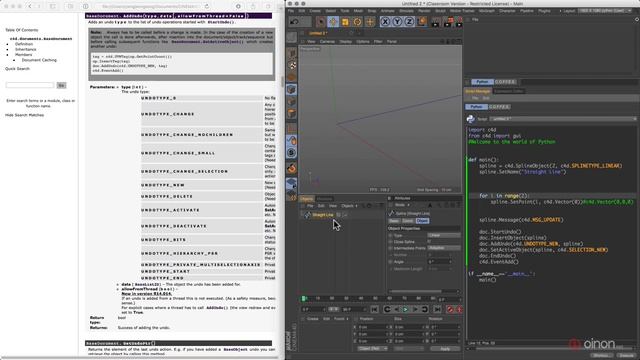Open the viewport Panel menu
The image size is (640, 360).
coord(391,42)
